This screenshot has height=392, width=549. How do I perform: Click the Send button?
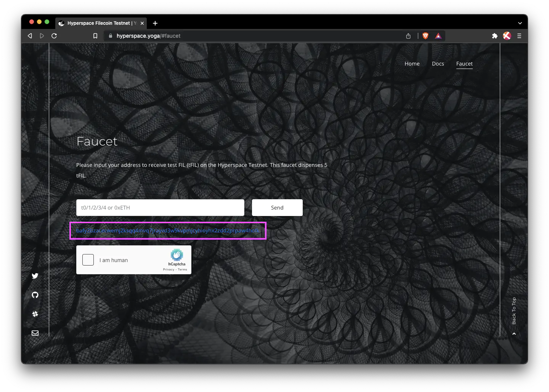pyautogui.click(x=277, y=208)
